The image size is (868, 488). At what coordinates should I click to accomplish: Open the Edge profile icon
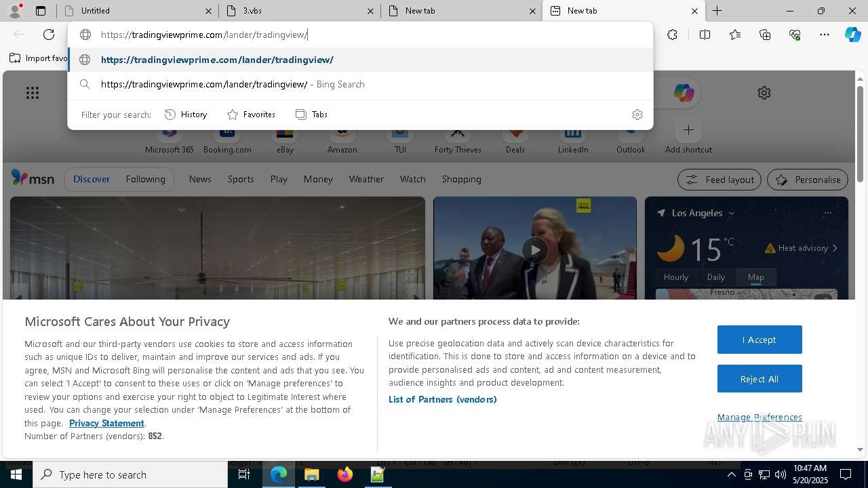14,10
